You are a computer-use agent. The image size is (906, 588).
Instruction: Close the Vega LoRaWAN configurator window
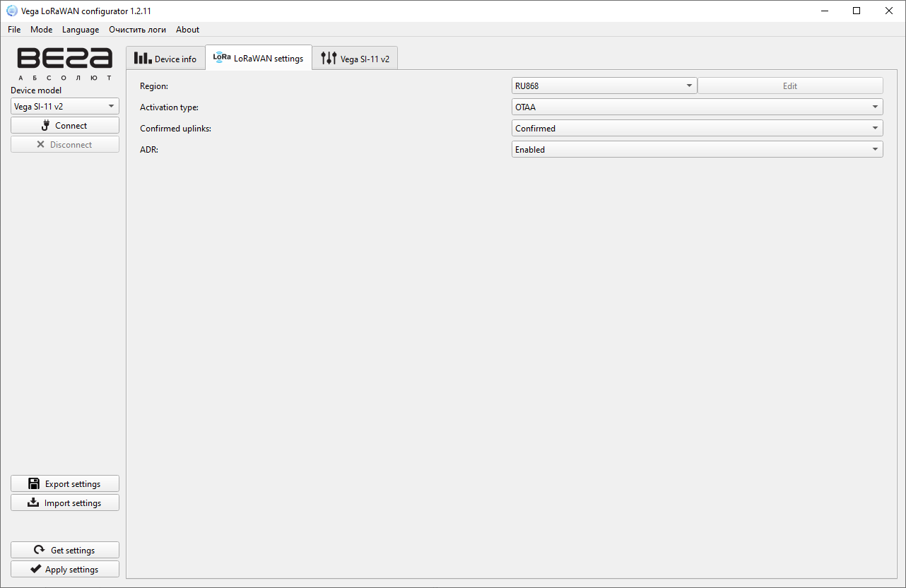[x=889, y=11]
